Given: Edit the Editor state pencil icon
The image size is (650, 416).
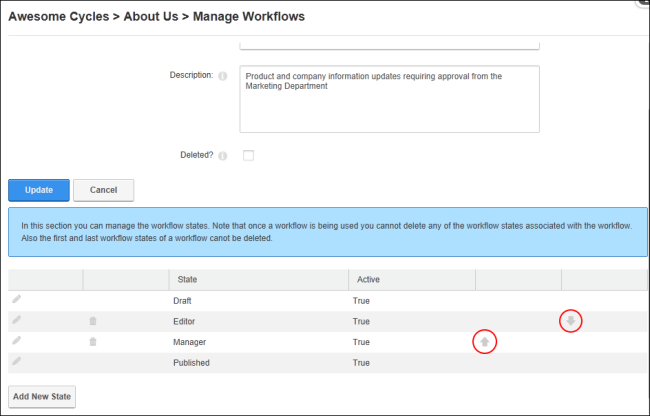Looking at the screenshot, I should [x=16, y=320].
